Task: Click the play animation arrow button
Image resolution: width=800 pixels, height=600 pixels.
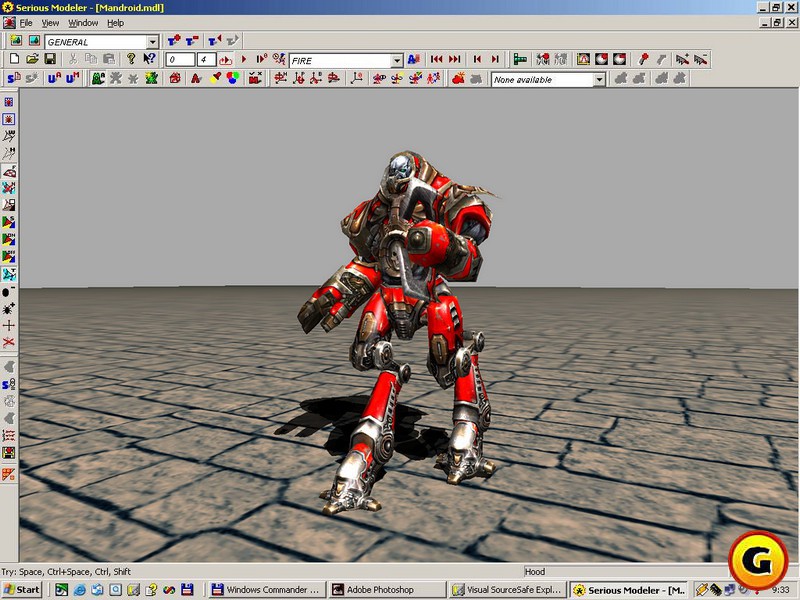Action: [x=244, y=60]
